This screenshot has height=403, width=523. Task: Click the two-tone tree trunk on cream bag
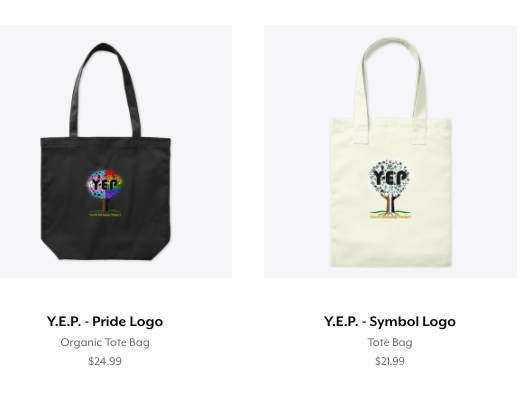point(390,203)
